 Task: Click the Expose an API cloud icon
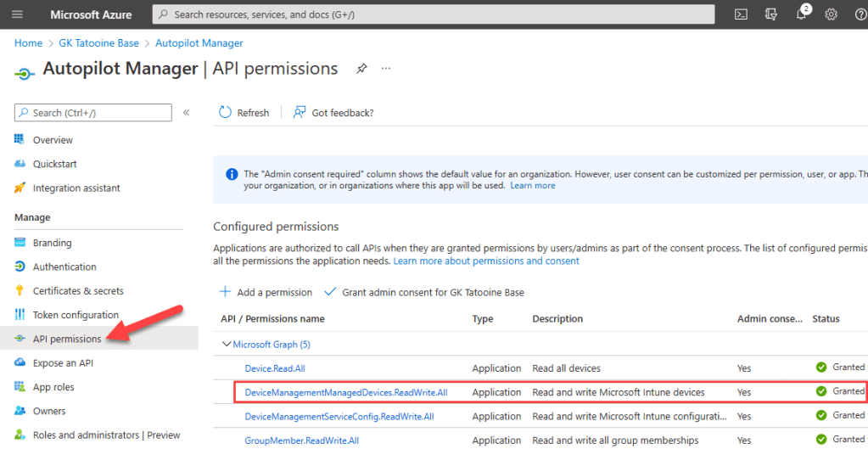click(20, 362)
